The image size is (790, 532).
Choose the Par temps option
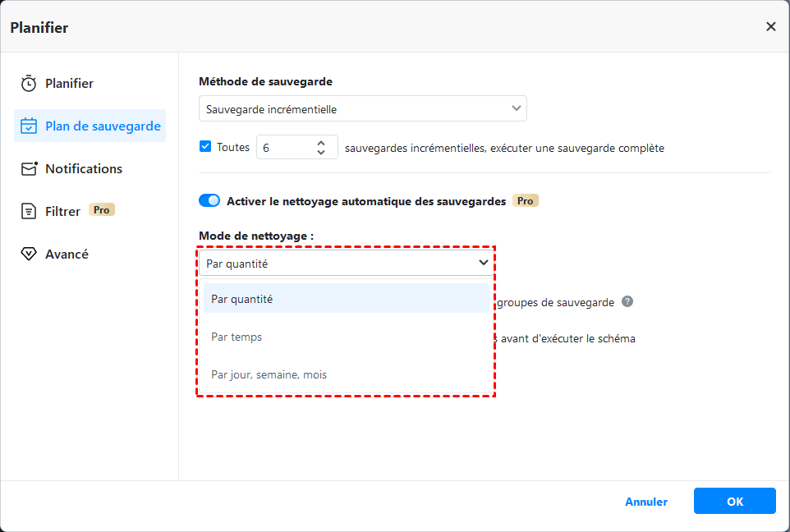pyautogui.click(x=237, y=337)
